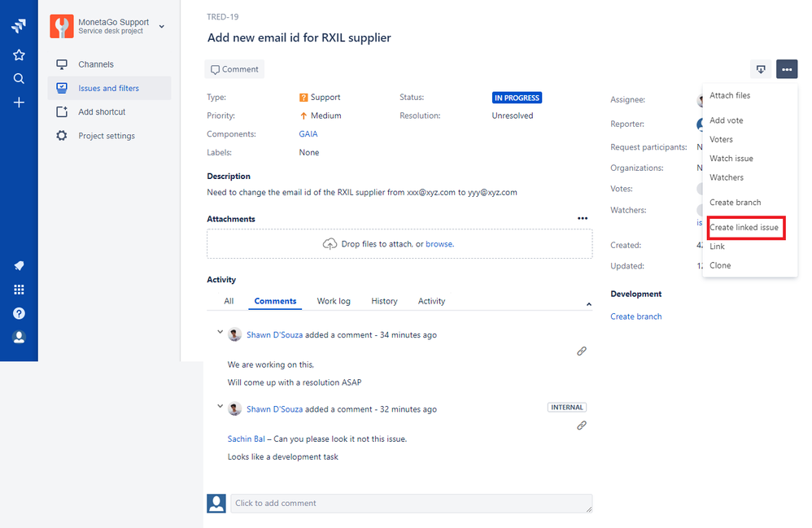Click the browse link in attachments
Viewport: 812px width, 528px height.
pyautogui.click(x=439, y=244)
